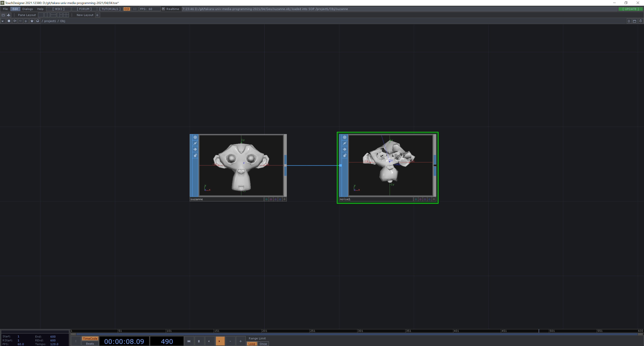Click the green UPDATE button
644x346 pixels.
(631, 9)
